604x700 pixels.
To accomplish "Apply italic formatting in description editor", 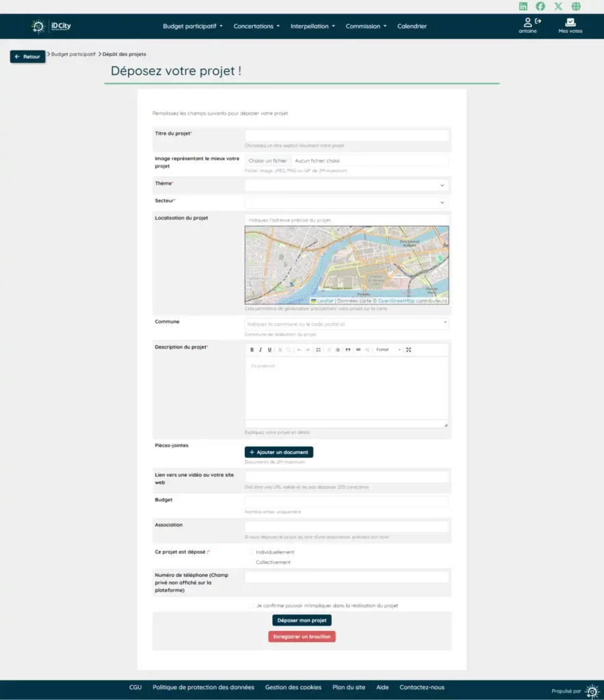I will click(261, 350).
